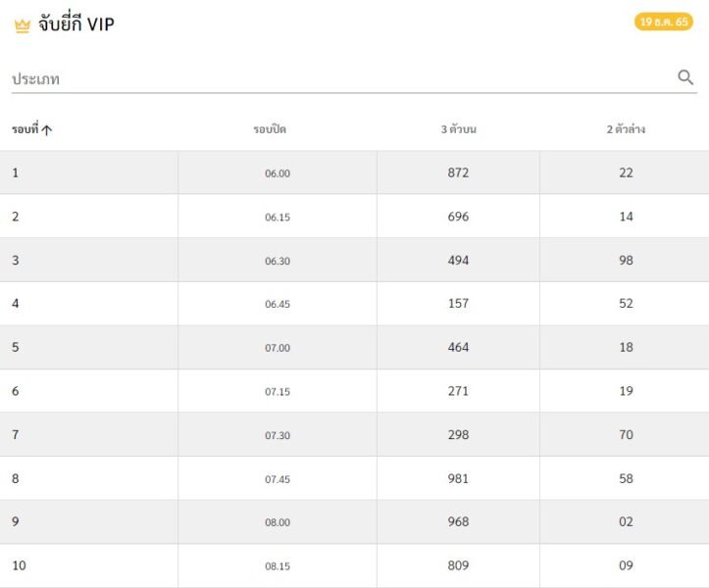The width and height of the screenshot is (709, 588).
Task: Click the จับยี่กี VIP page title
Action: [x=76, y=24]
